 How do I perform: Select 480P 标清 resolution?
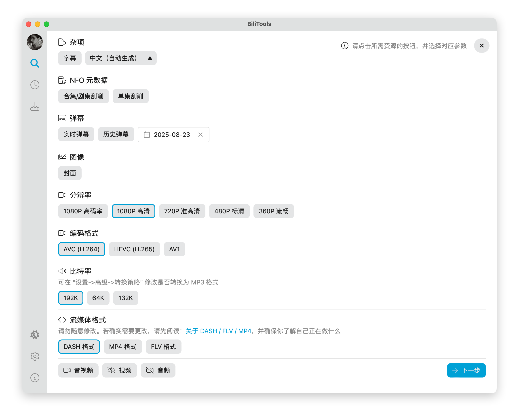tap(229, 211)
